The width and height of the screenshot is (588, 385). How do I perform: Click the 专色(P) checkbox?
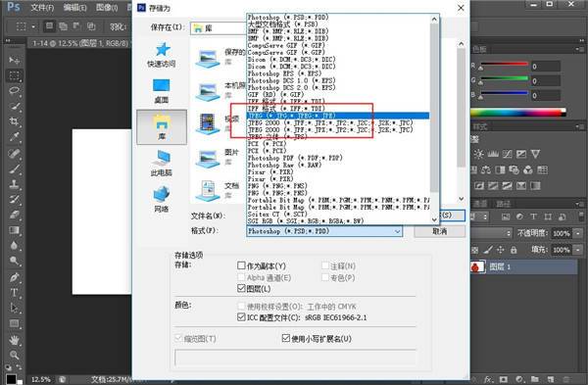tap(325, 277)
